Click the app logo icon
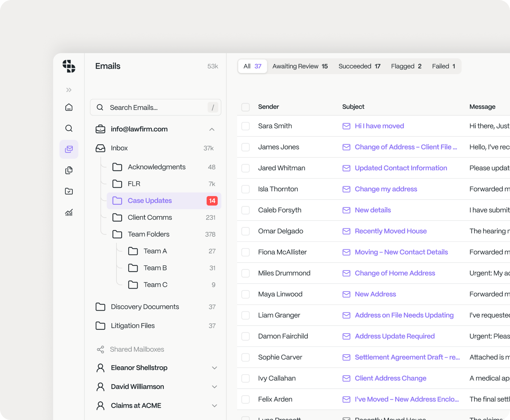The width and height of the screenshot is (510, 420). point(69,66)
